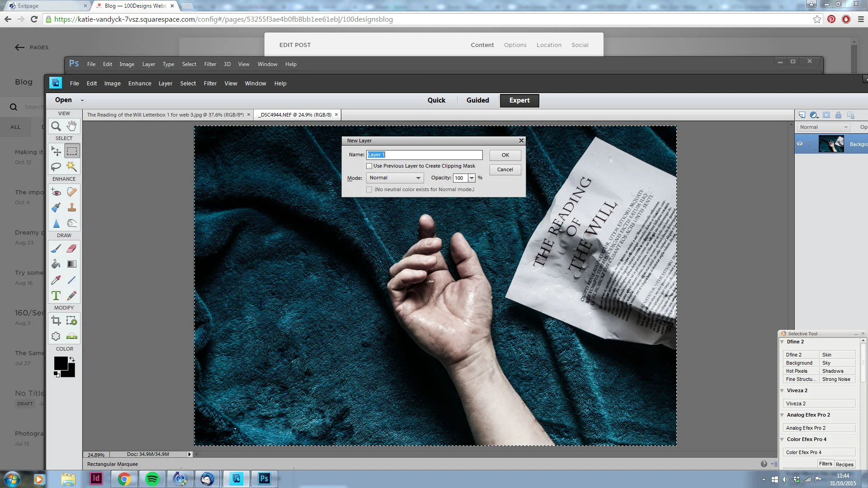
Task: Click the foreground color swatch
Action: [60, 362]
